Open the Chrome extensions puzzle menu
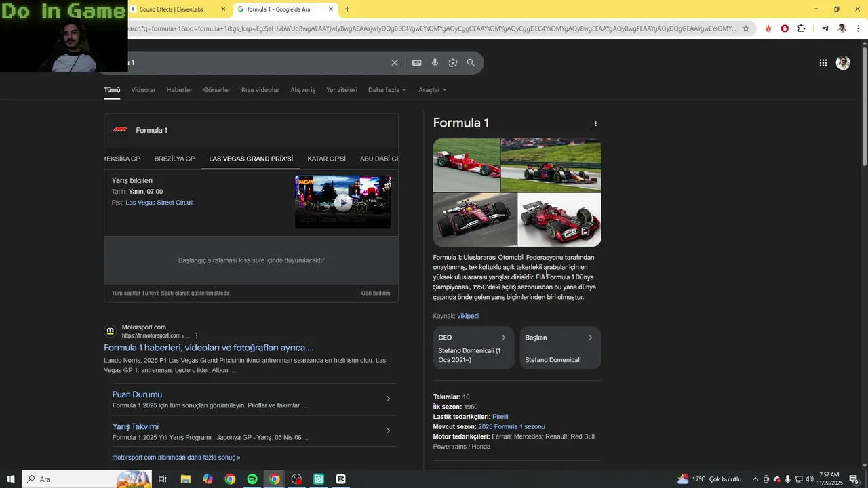The image size is (868, 488). 802,28
